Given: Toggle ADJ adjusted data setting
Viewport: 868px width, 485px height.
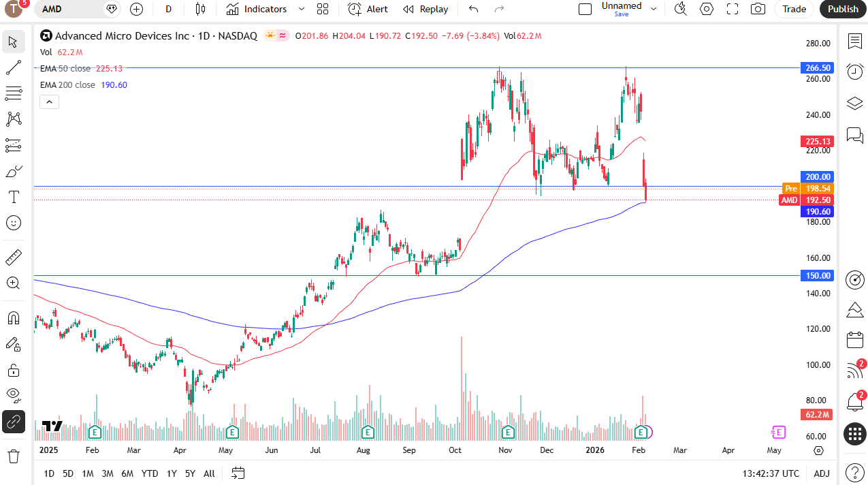Looking at the screenshot, I should (x=822, y=473).
